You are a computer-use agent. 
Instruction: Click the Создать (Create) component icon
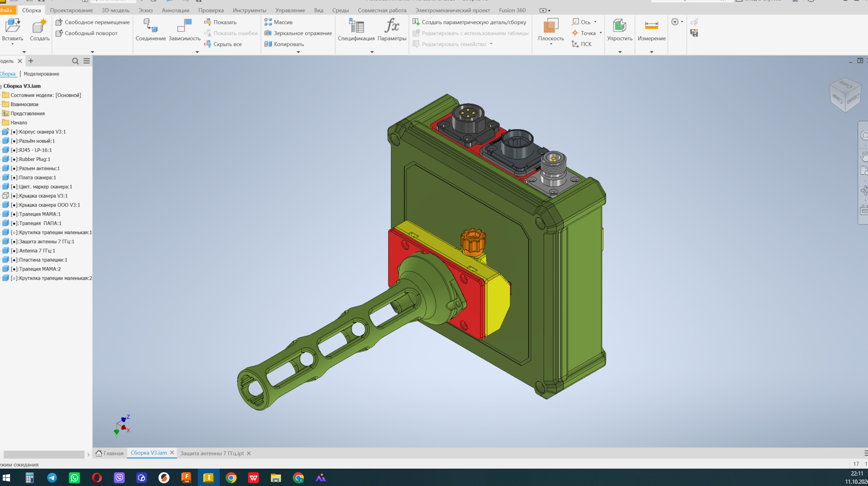coord(39,26)
